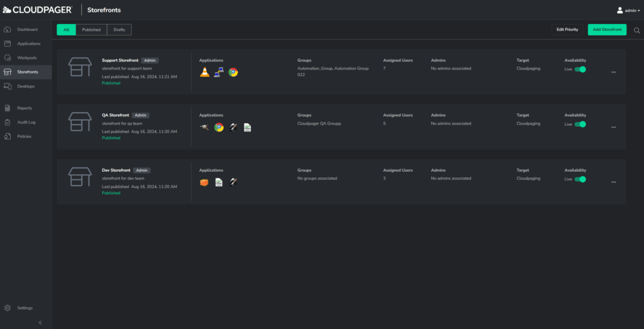Open the three-dot menu for Support Storefront
This screenshot has height=329, width=644.
coord(614,72)
